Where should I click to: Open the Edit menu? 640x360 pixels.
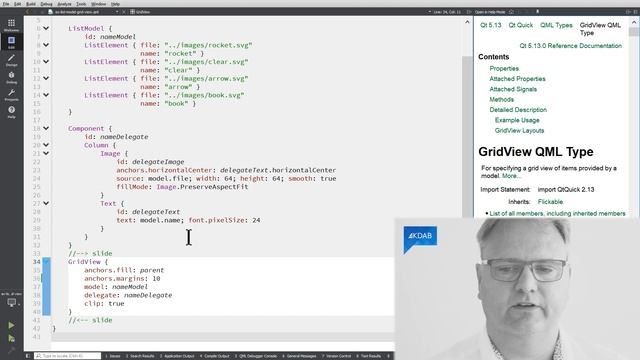[x=18, y=4]
